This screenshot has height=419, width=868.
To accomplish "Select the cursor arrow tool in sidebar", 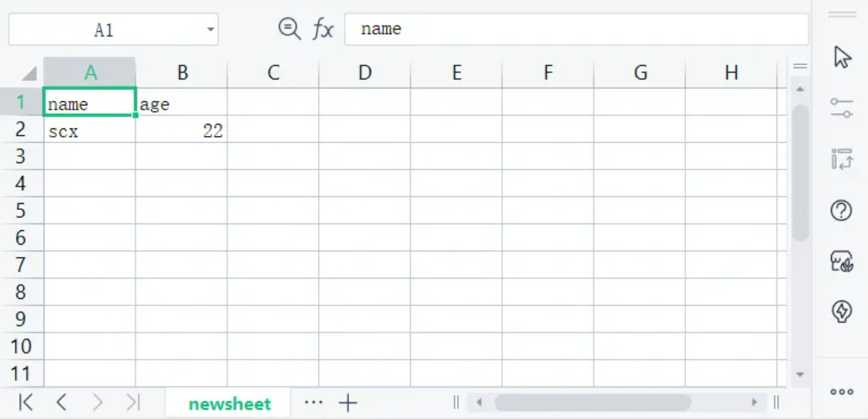I will coord(842,57).
